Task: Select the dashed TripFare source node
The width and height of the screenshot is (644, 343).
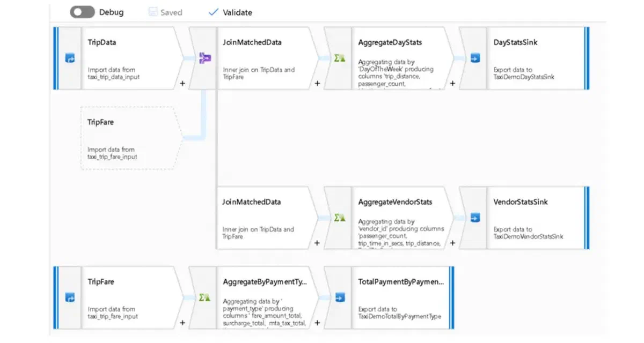Action: point(129,138)
